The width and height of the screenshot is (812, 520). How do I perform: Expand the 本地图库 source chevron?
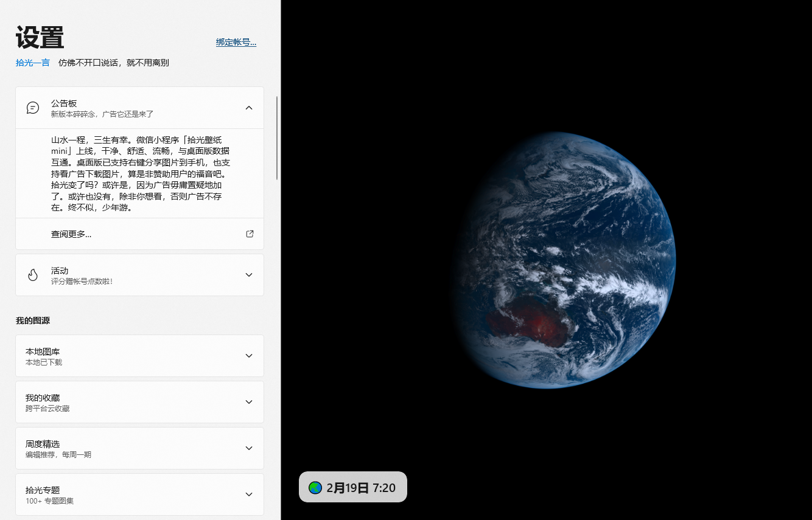pyautogui.click(x=248, y=356)
